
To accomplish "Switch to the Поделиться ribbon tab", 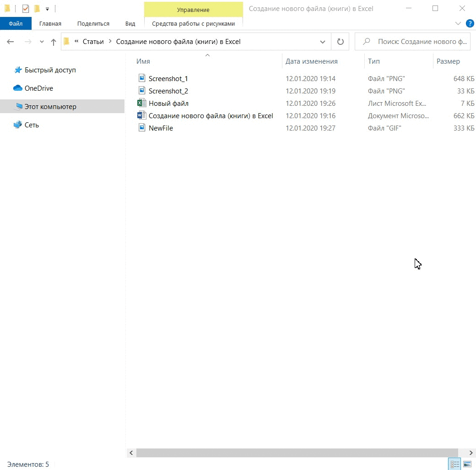I will (93, 23).
